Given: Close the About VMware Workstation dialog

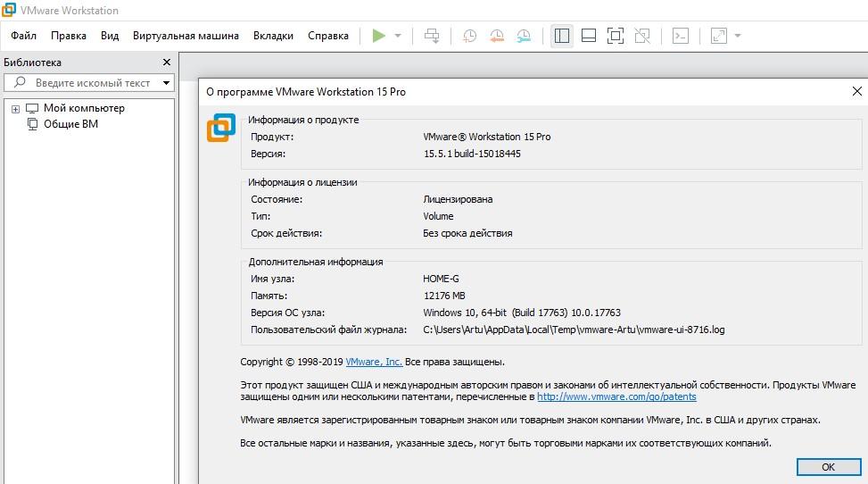Looking at the screenshot, I should 857,91.
